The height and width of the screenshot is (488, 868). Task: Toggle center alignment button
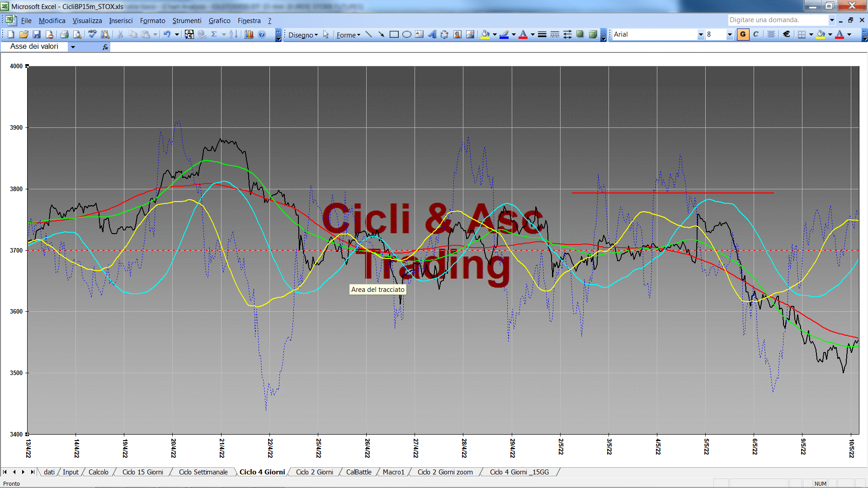tap(771, 34)
